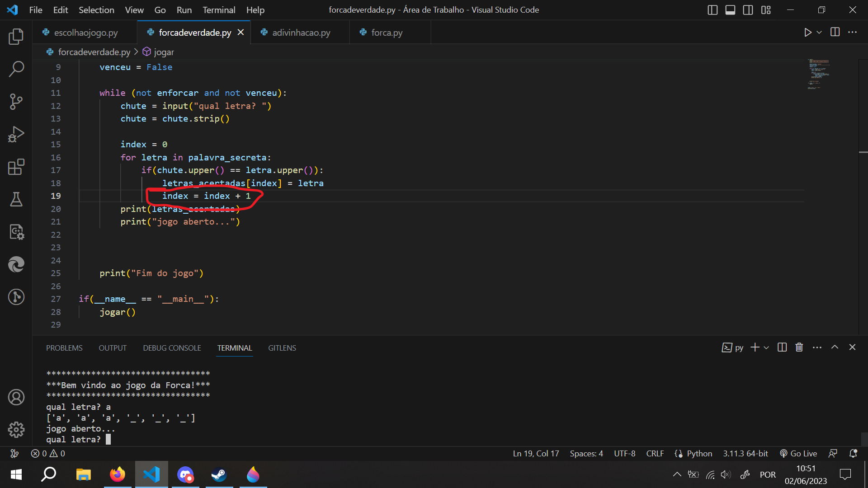The image size is (868, 488).
Task: Open terminal panel More Actions ellipsis
Action: [x=817, y=347]
